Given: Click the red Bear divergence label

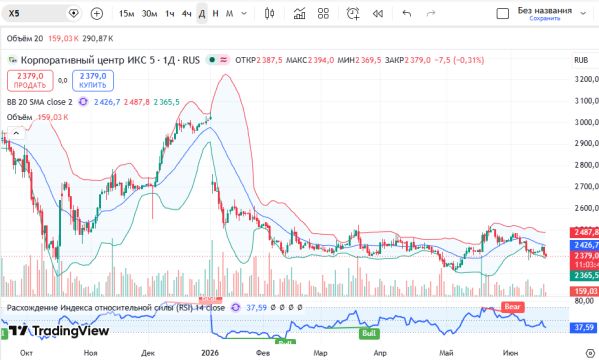Looking at the screenshot, I should (513, 306).
